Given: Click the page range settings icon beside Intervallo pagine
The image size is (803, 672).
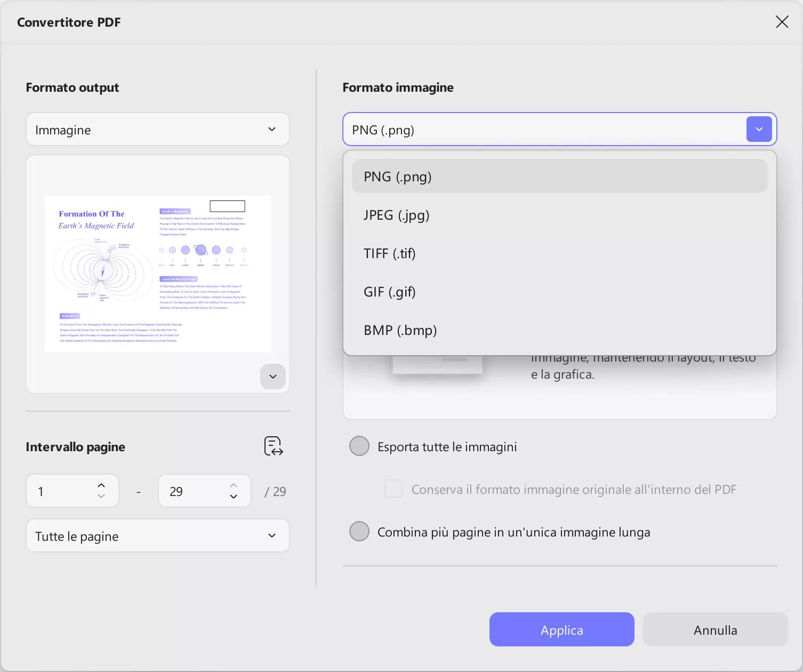Looking at the screenshot, I should click(272, 446).
